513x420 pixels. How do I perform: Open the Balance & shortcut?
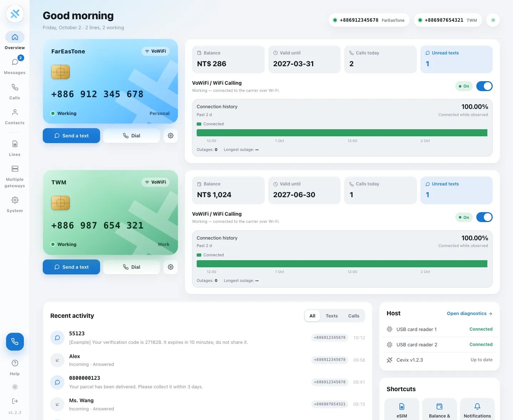click(440, 409)
